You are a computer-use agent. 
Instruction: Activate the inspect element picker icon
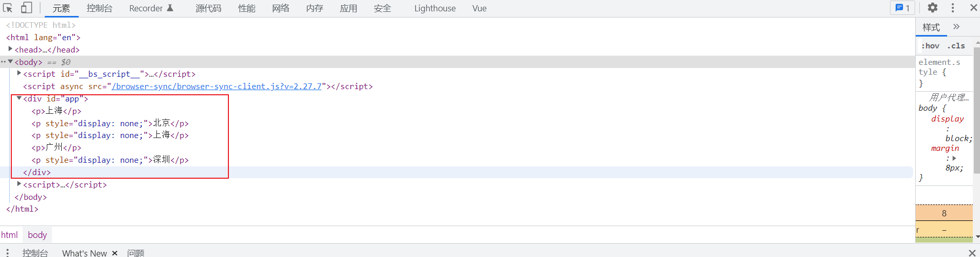point(8,8)
